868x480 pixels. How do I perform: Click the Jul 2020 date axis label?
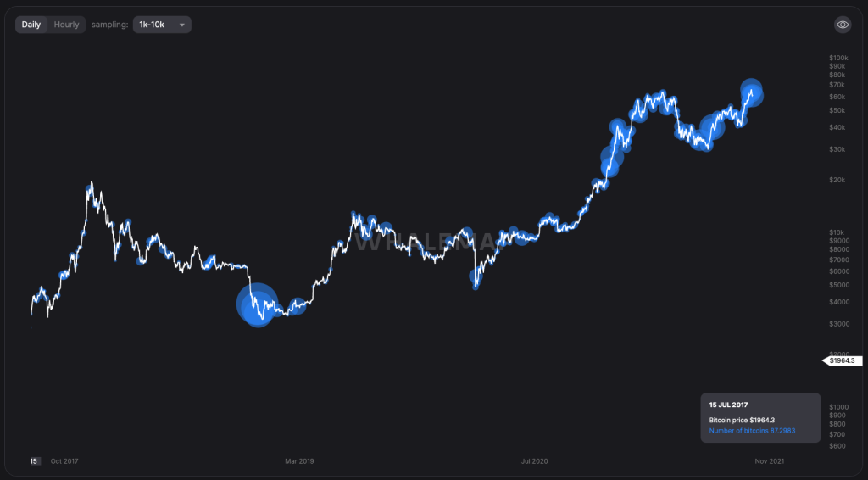[x=534, y=461]
